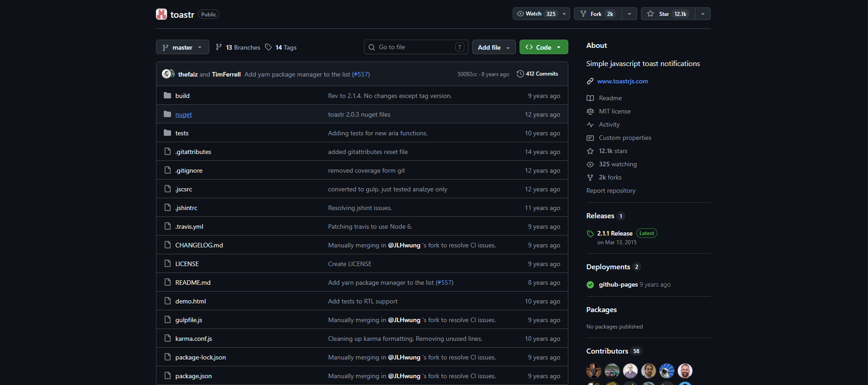The height and width of the screenshot is (385, 868).
Task: Open the .travis.yml file
Action: point(189,226)
